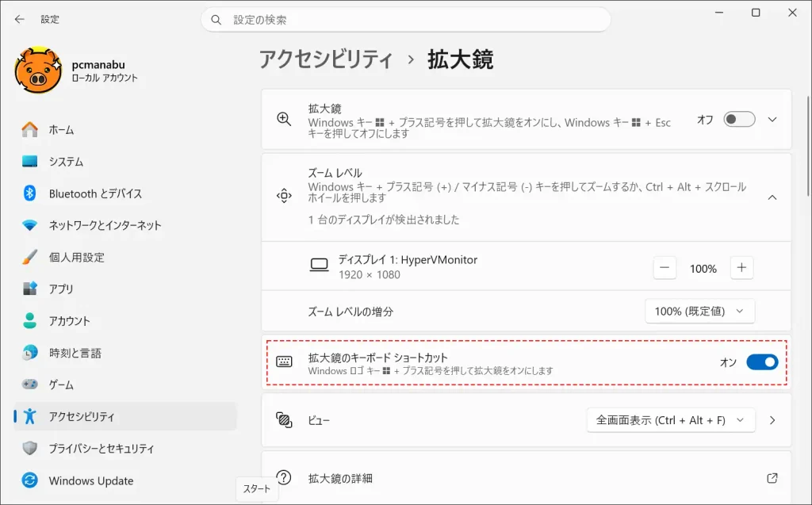Open 個人用設定 category
The height and width of the screenshot is (505, 812).
[125, 257]
